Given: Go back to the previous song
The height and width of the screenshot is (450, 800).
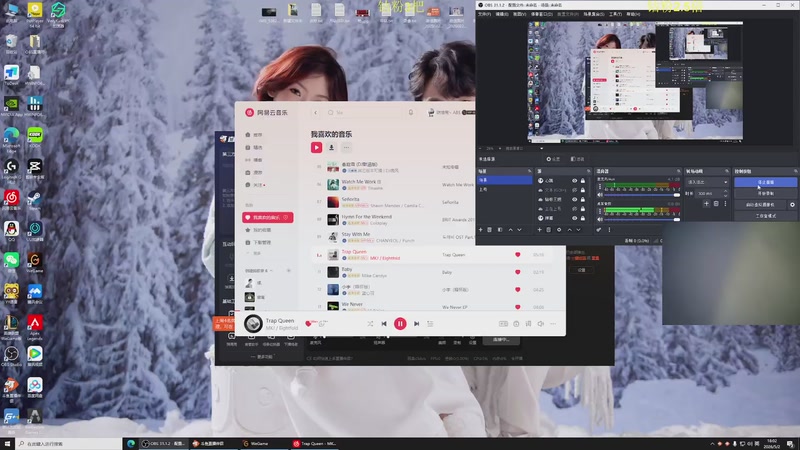Looking at the screenshot, I should point(384,323).
